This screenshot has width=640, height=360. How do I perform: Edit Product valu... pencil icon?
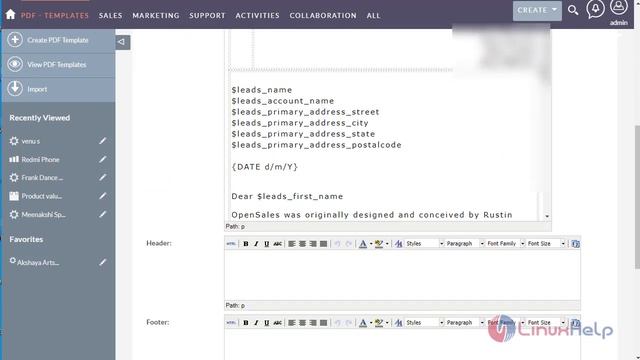pos(102,196)
